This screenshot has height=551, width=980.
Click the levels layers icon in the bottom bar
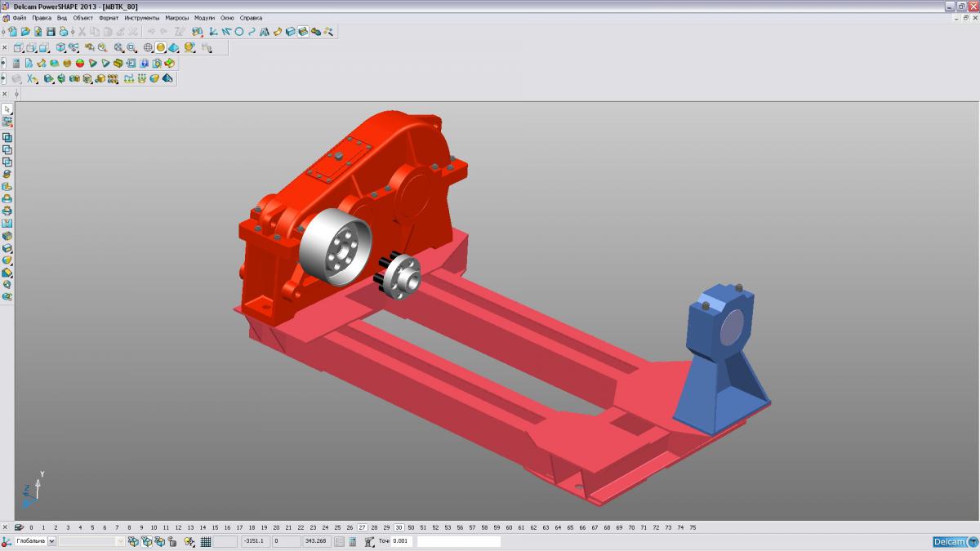click(19, 527)
